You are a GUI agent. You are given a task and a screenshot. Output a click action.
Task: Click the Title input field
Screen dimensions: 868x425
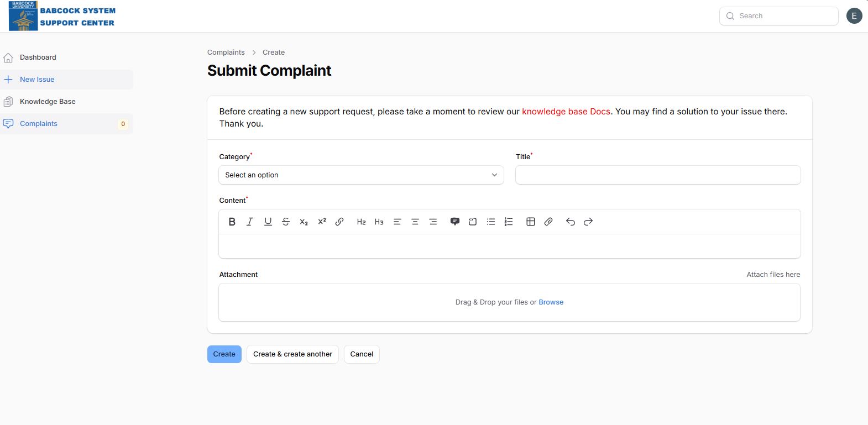[658, 175]
